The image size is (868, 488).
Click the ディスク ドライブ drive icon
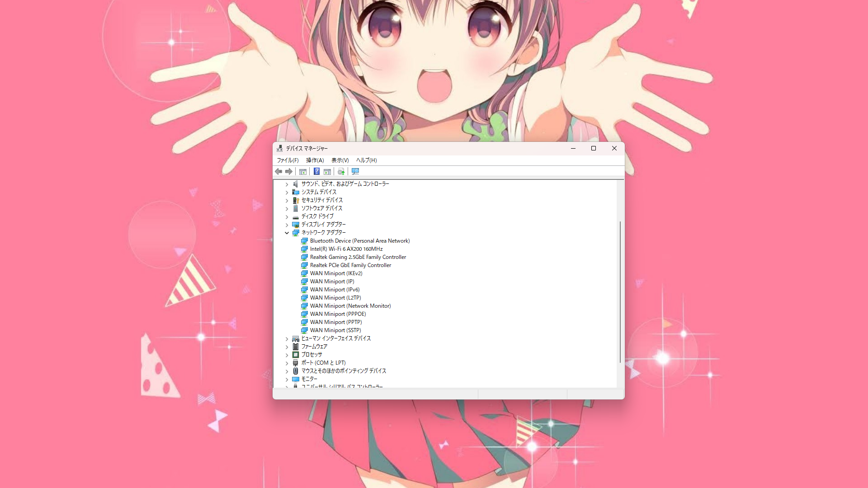pos(296,216)
